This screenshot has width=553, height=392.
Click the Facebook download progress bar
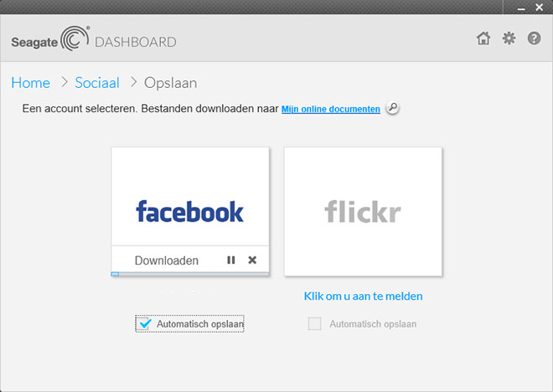click(190, 273)
